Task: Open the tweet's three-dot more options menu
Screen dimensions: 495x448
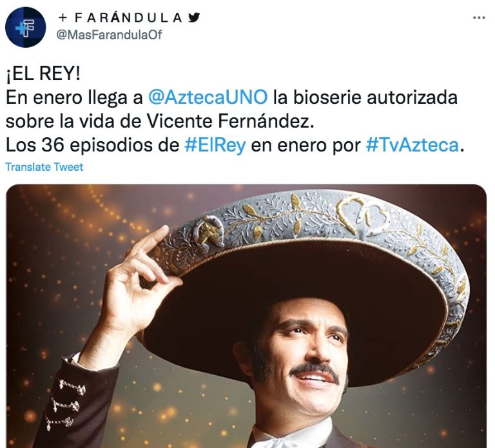Action: [x=479, y=18]
